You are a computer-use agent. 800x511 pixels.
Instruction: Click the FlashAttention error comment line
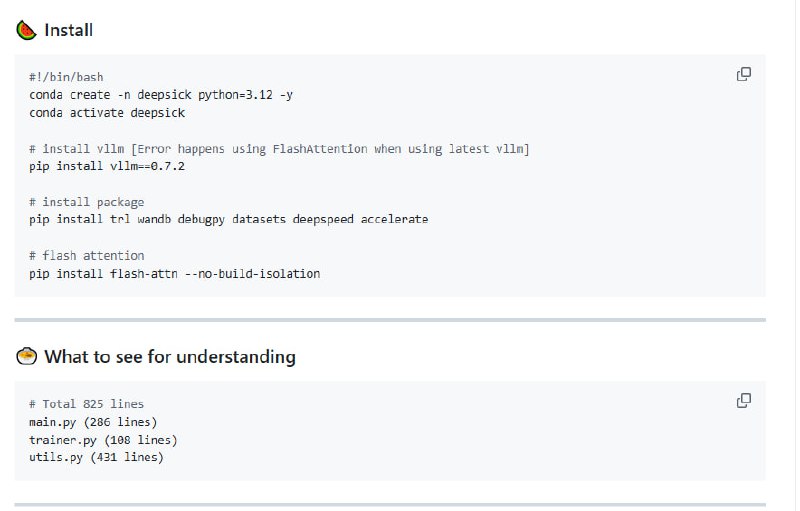tap(279, 149)
